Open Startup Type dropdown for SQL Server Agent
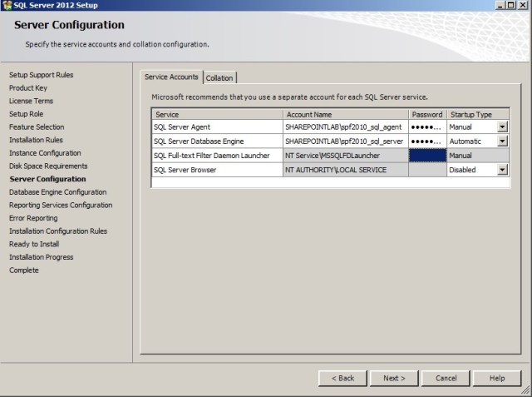 tap(502, 127)
